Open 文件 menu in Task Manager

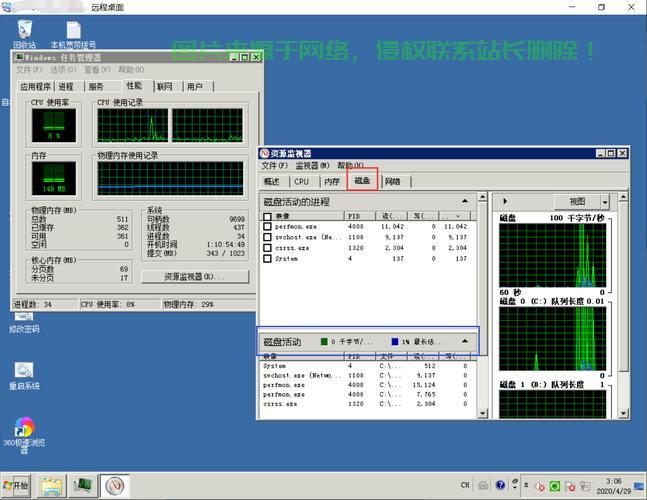click(x=29, y=69)
